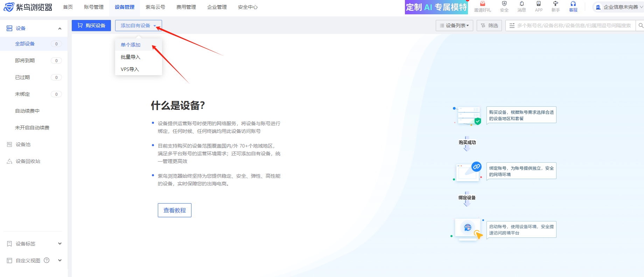Open the APP phone icon

pyautogui.click(x=539, y=4)
